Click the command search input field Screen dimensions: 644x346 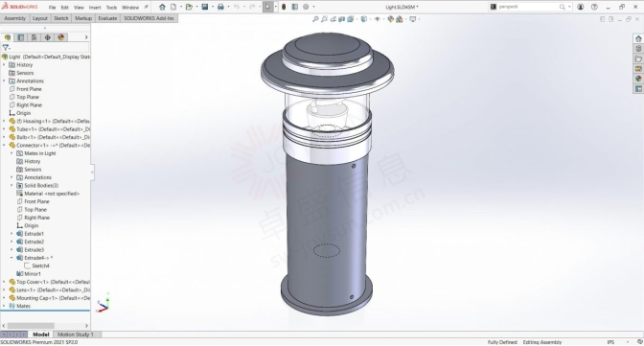528,7
